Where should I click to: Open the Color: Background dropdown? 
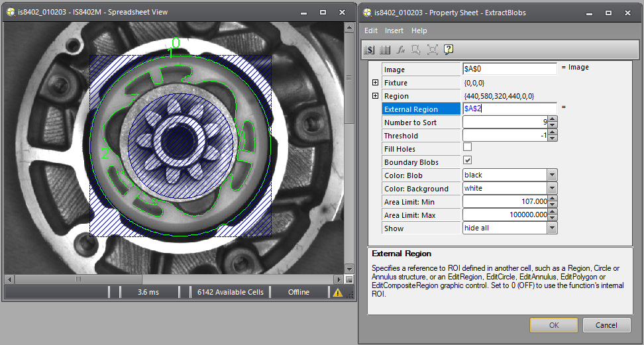tap(551, 188)
